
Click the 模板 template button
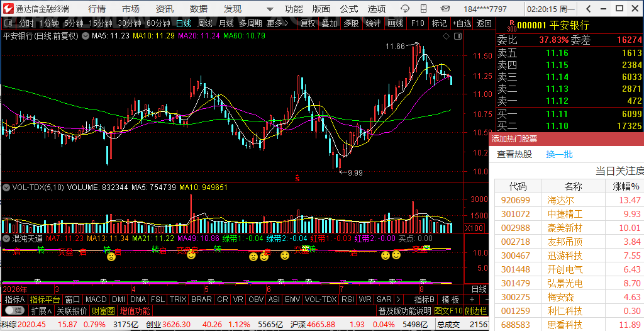point(450,300)
